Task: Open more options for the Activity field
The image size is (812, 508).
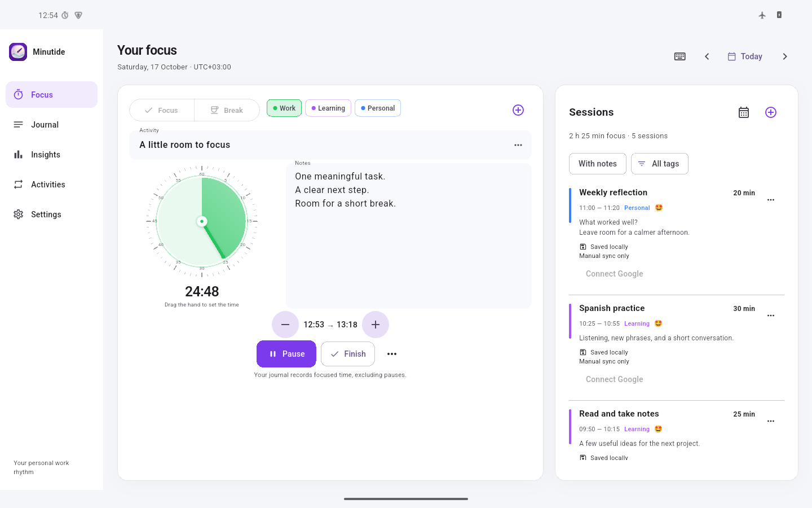Action: (x=518, y=145)
